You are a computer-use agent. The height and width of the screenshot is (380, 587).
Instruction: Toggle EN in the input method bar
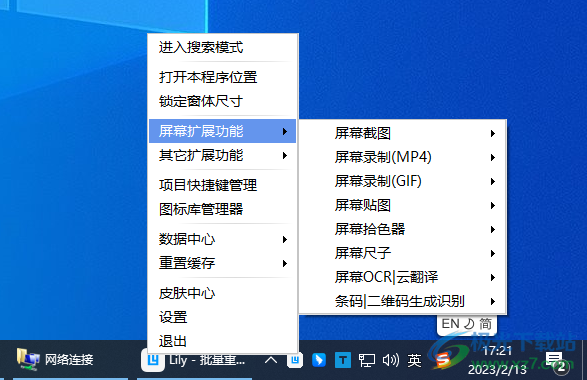pyautogui.click(x=450, y=323)
